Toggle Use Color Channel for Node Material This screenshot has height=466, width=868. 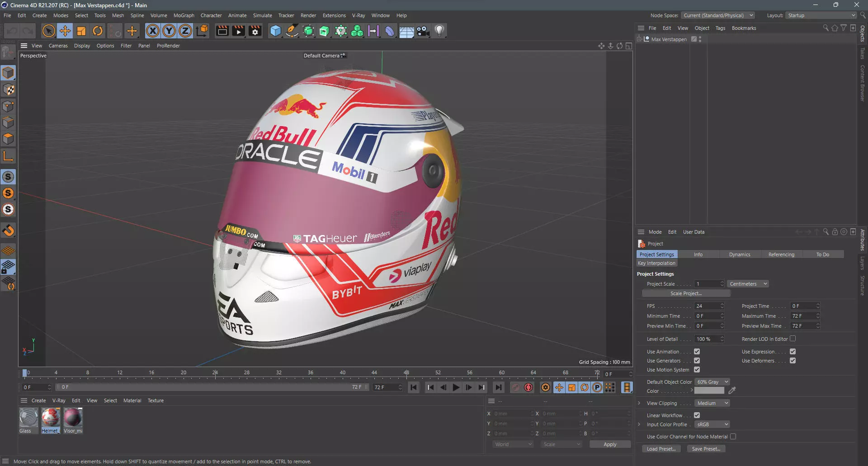click(x=733, y=437)
